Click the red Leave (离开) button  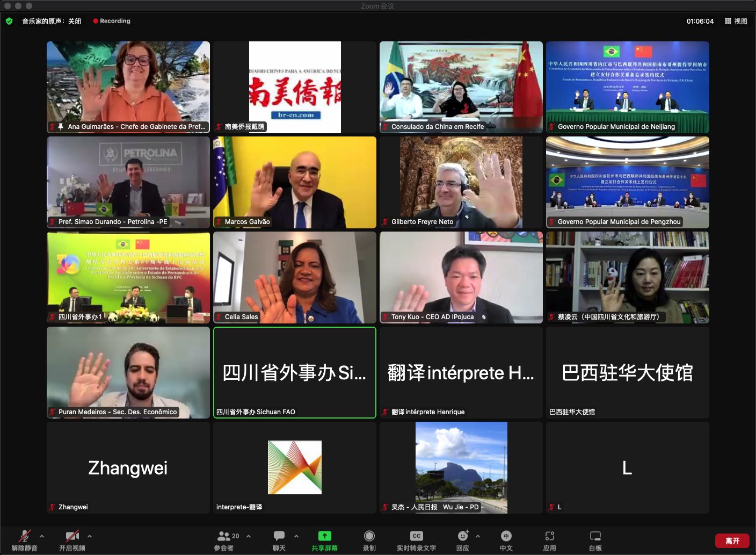(x=732, y=540)
